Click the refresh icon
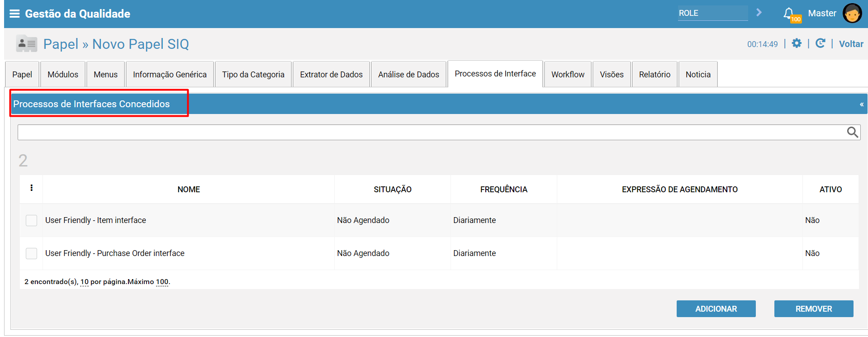 820,43
